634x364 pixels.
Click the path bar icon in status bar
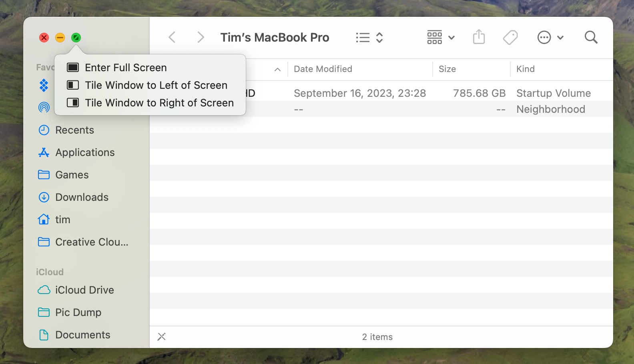[162, 337]
